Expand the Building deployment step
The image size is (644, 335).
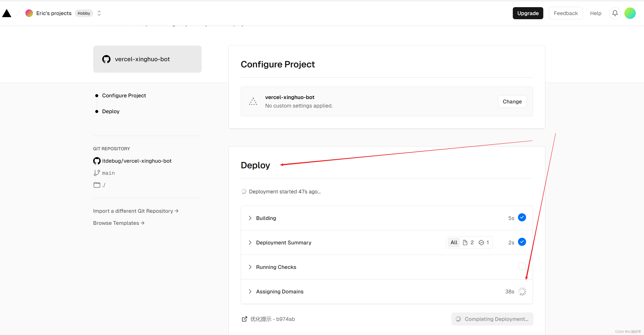pos(250,218)
